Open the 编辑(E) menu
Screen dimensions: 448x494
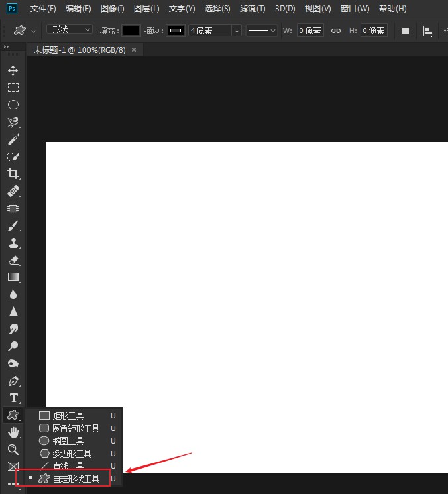78,9
